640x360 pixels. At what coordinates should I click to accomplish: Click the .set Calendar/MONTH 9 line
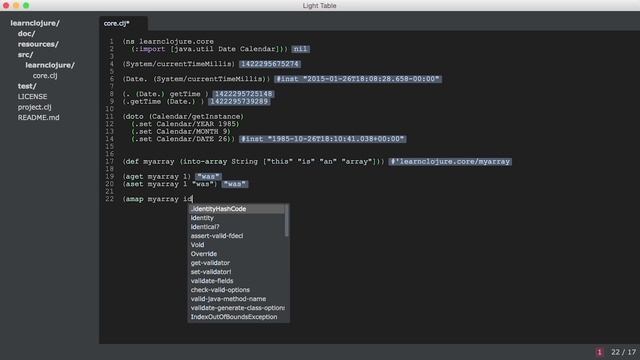(181, 131)
